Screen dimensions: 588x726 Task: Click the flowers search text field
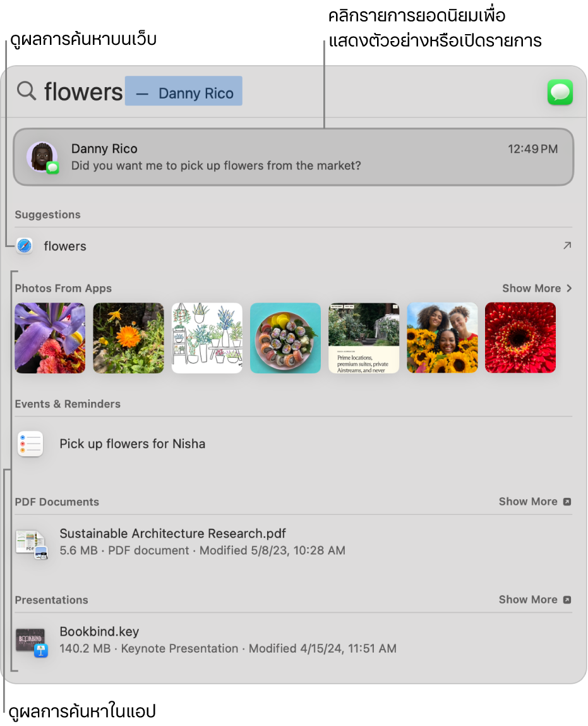pyautogui.click(x=83, y=91)
